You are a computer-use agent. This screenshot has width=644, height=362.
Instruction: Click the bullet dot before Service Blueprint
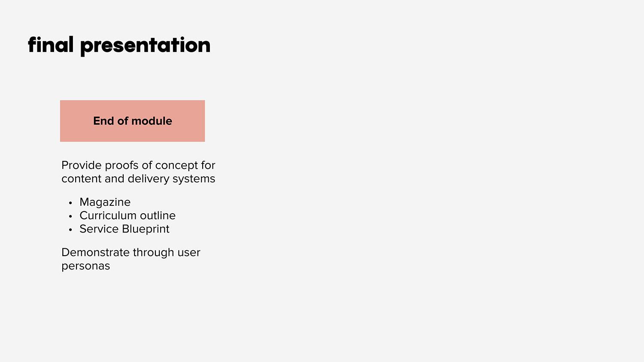70,229
